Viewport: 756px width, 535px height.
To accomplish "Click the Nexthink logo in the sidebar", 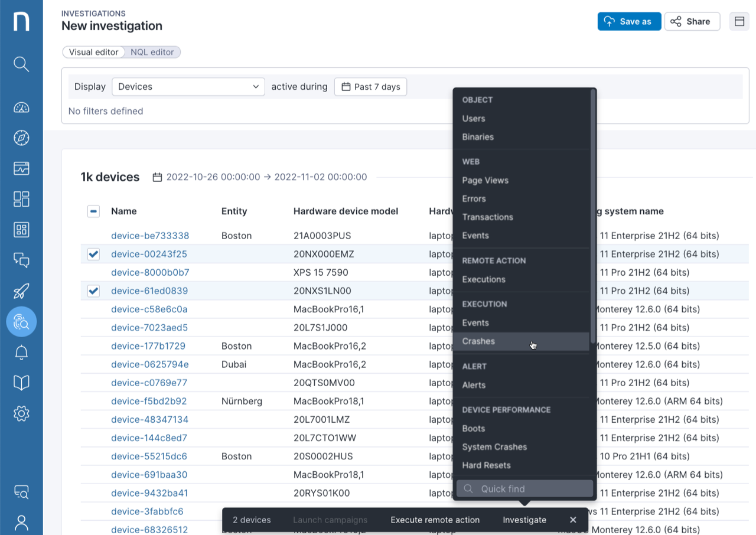I will (21, 21).
